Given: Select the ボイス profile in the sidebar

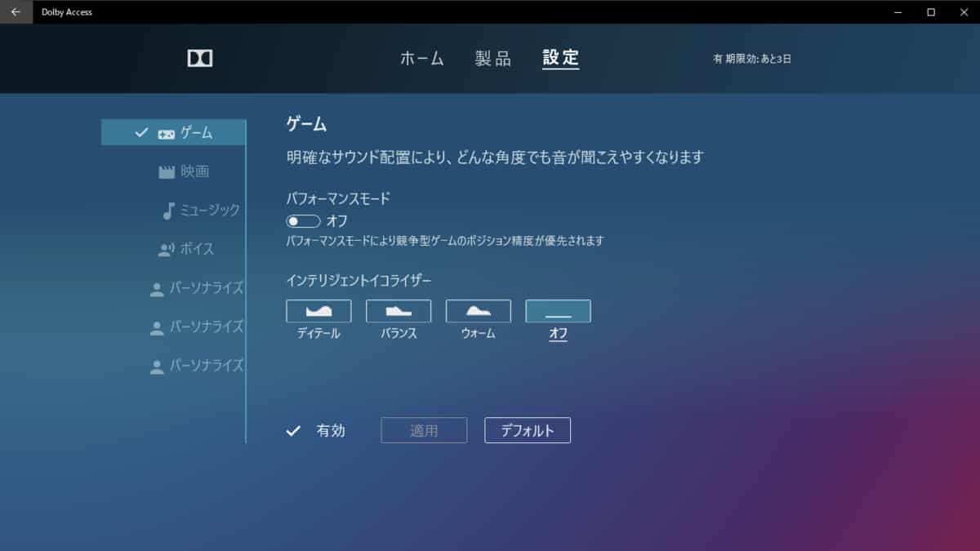Looking at the screenshot, I should pos(185,249).
